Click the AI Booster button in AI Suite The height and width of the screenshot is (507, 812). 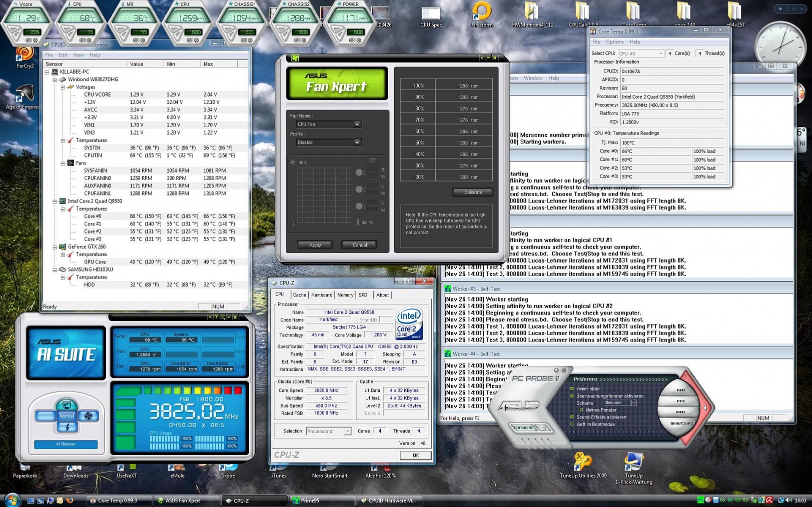[x=66, y=444]
